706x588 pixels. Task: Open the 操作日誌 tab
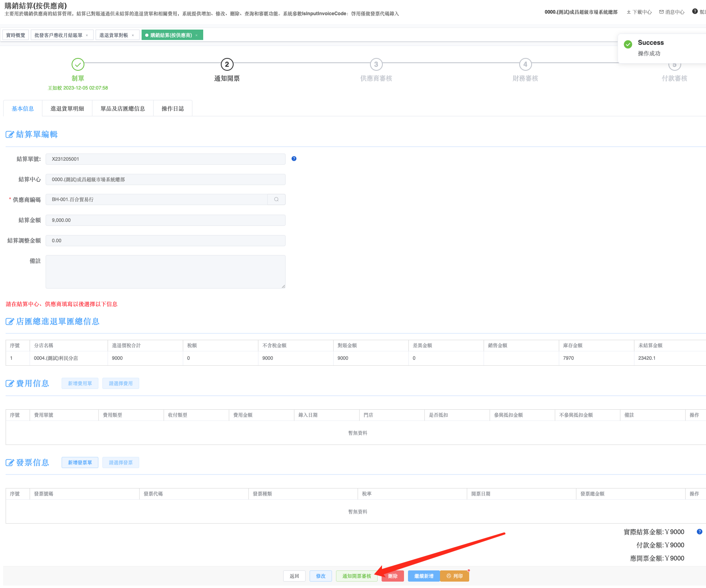[172, 109]
